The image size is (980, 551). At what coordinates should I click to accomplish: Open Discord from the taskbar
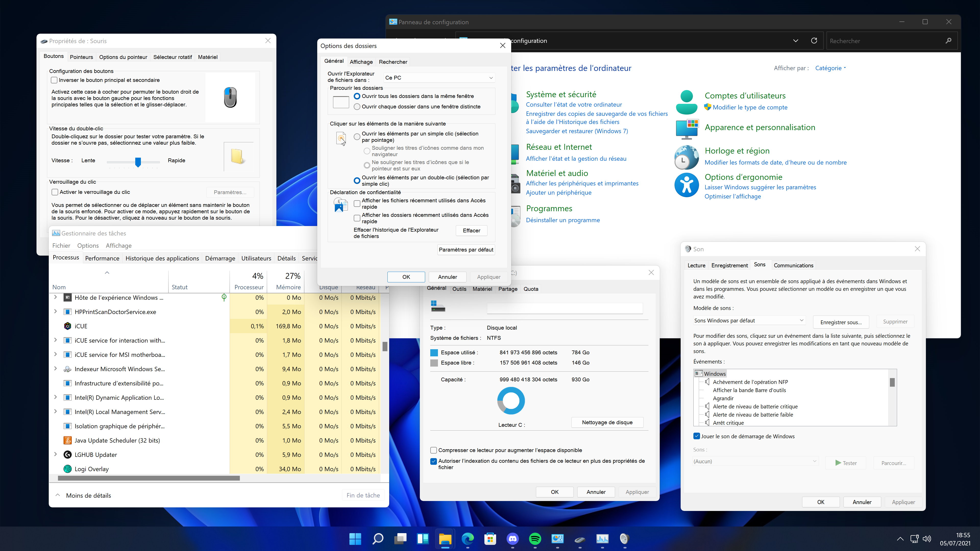(512, 539)
